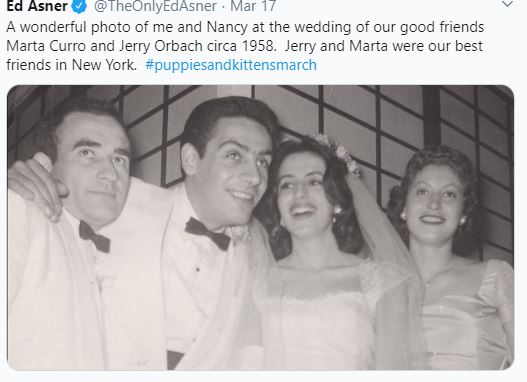Open the tweet options chevron menu
The image size is (527, 382).
coord(507,4)
